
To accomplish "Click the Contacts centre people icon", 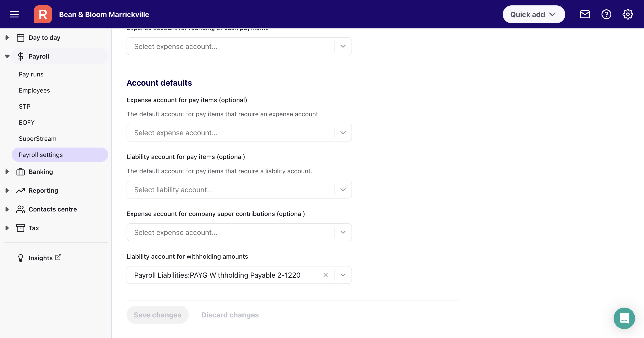I will click(20, 209).
